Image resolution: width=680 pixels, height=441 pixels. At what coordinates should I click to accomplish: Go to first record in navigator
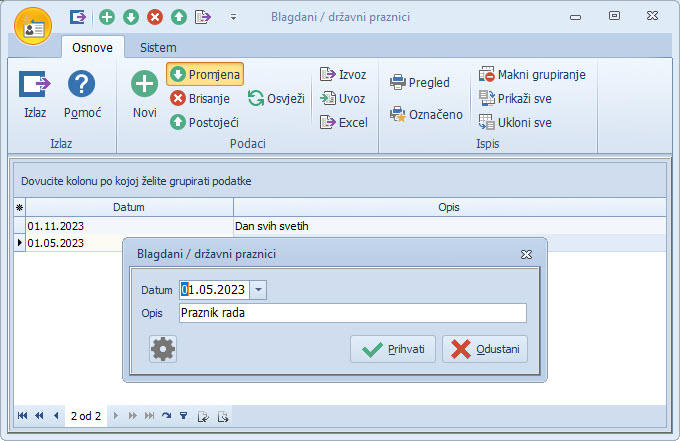[x=23, y=415]
